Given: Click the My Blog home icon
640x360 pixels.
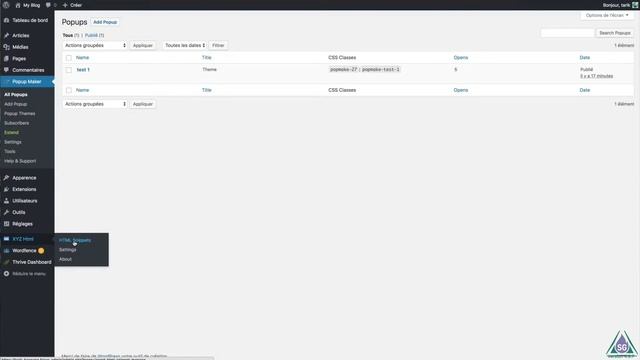Looking at the screenshot, I should click(18, 5).
